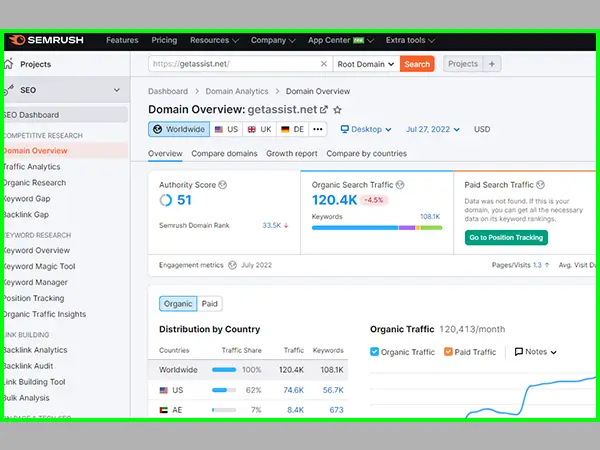Open Position Tracking in sidebar
Screen dimensions: 600x450
34,298
